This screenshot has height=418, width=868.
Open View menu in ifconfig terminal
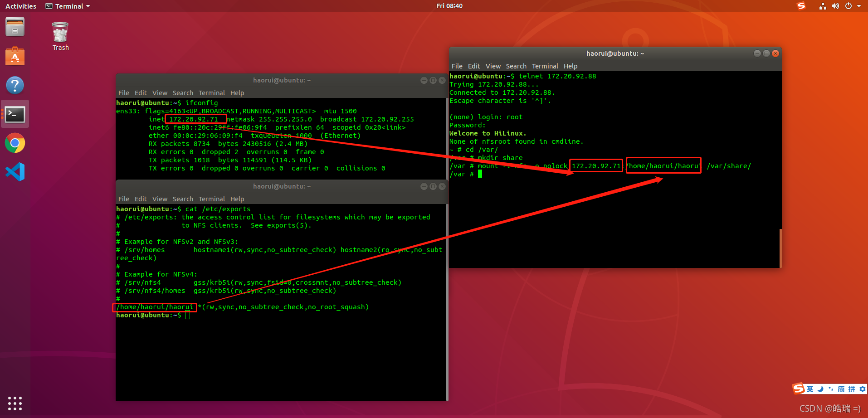click(x=160, y=93)
